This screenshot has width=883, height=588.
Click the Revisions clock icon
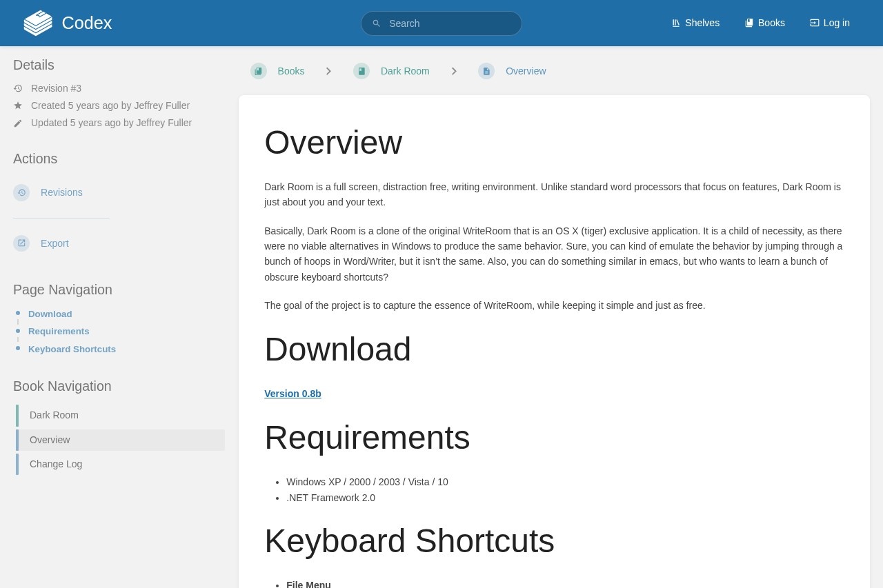(x=21, y=192)
